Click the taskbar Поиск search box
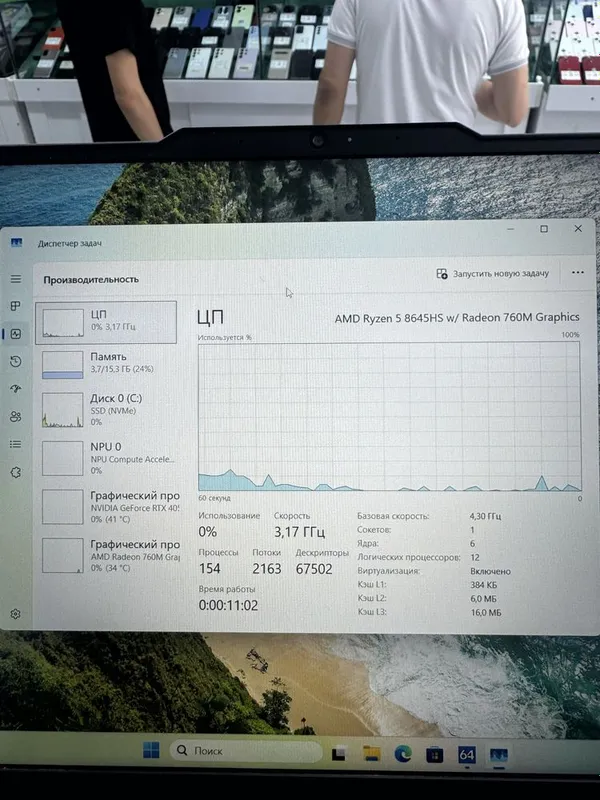This screenshot has width=600, height=800. tap(246, 751)
